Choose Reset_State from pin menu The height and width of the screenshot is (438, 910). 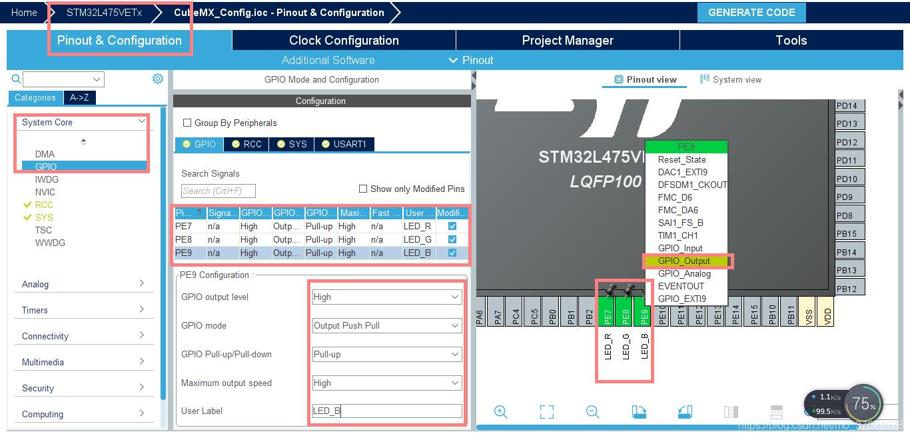tap(686, 160)
